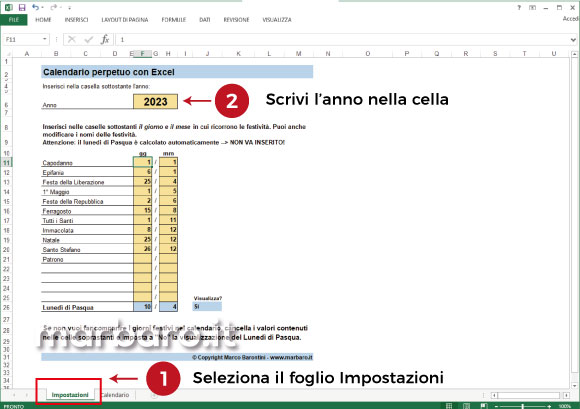Open the INSERISCI ribbon tab
580x409 pixels.
(77, 20)
